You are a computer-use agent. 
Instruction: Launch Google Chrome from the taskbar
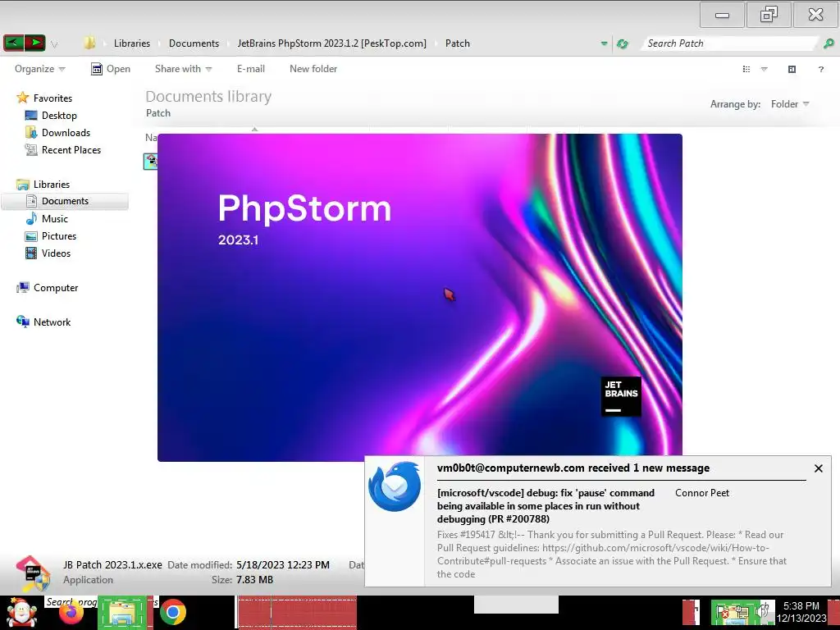[x=172, y=612]
